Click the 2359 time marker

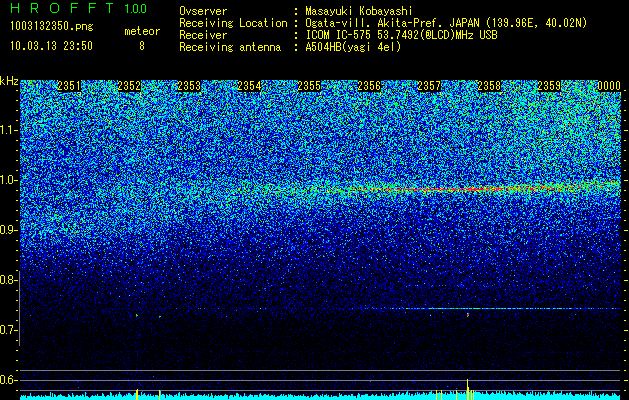coord(549,86)
